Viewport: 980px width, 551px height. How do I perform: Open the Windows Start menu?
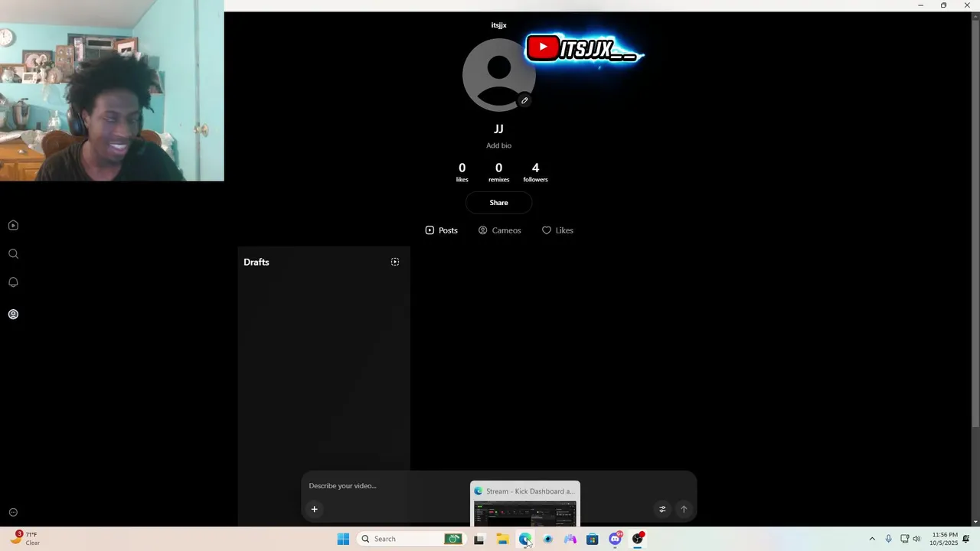pyautogui.click(x=343, y=539)
